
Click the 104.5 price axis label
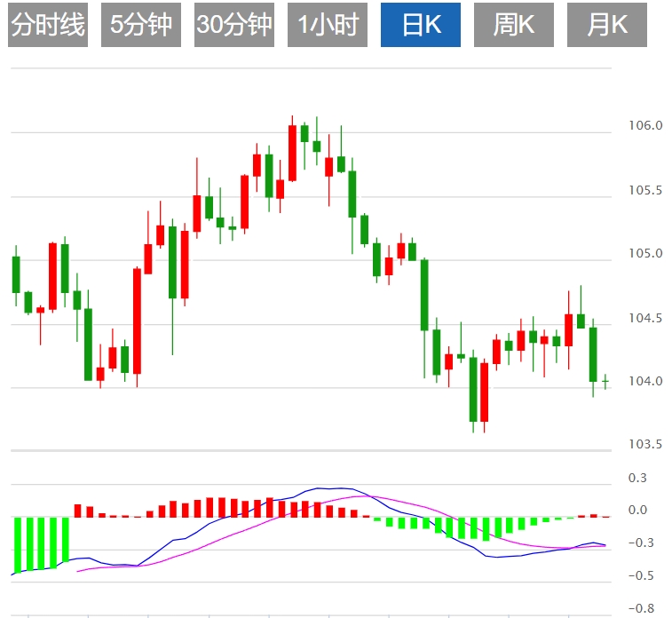(x=645, y=318)
